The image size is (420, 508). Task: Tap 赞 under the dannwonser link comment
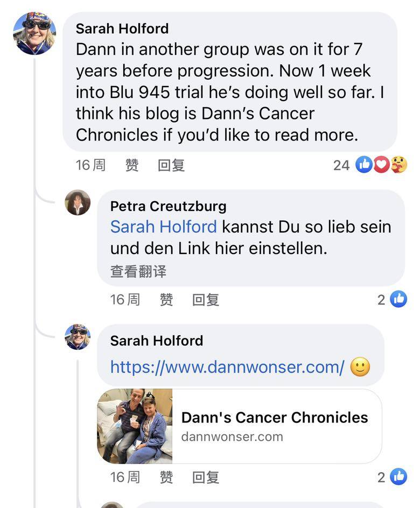pyautogui.click(x=166, y=477)
